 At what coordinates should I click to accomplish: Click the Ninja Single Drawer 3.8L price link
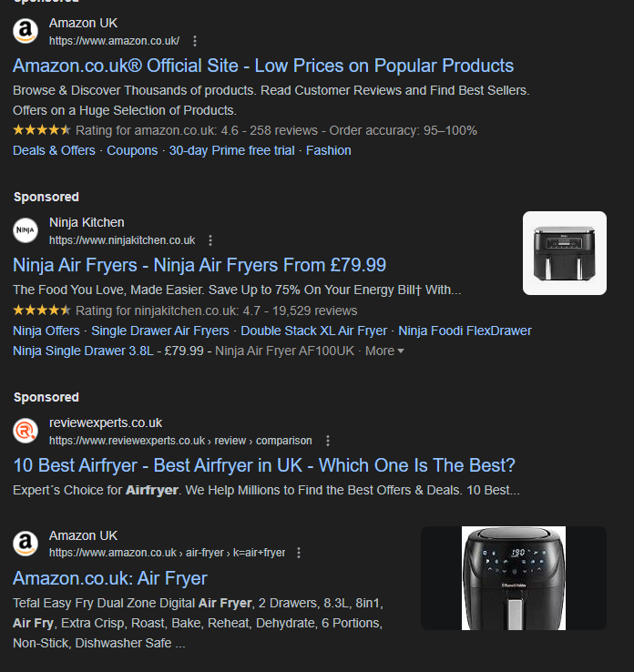(108, 351)
